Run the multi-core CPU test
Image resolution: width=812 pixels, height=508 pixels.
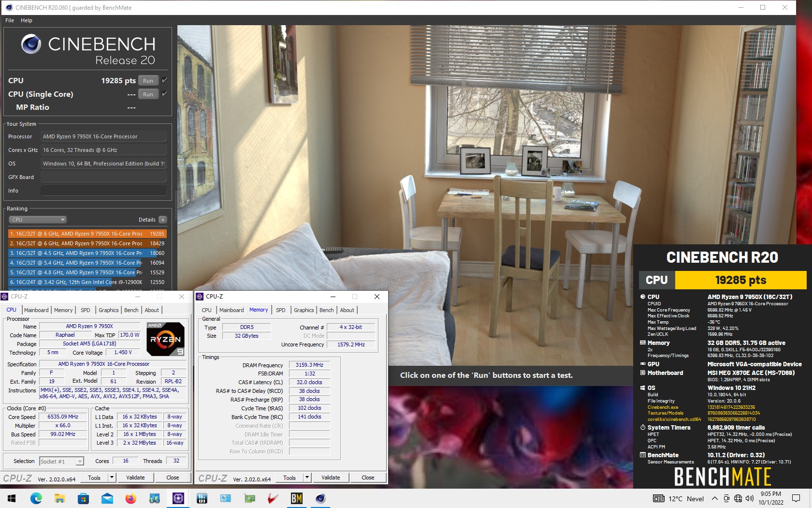click(148, 81)
